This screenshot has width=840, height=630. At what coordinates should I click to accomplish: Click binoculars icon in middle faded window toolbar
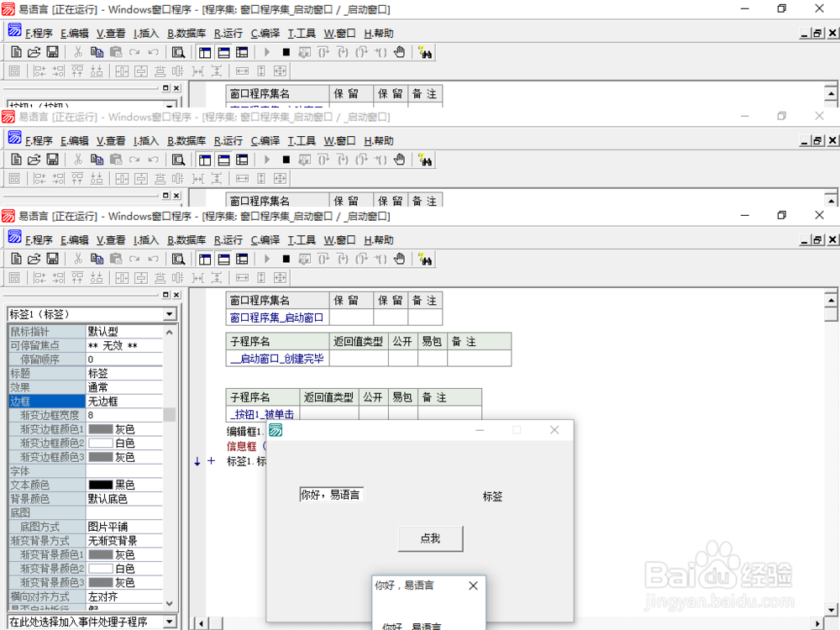[x=425, y=160]
